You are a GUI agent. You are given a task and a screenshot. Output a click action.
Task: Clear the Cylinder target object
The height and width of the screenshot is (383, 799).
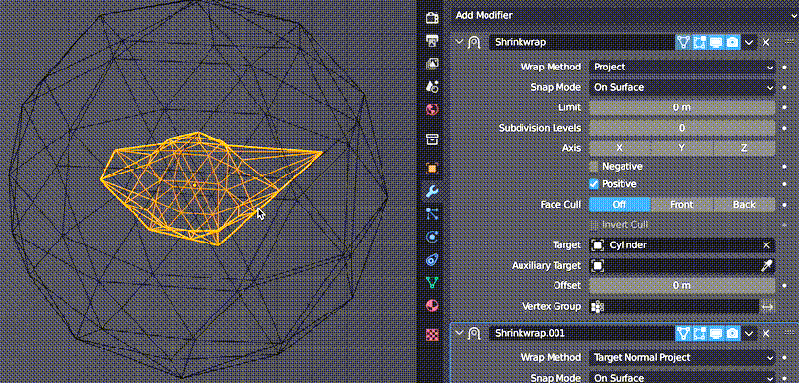click(766, 245)
